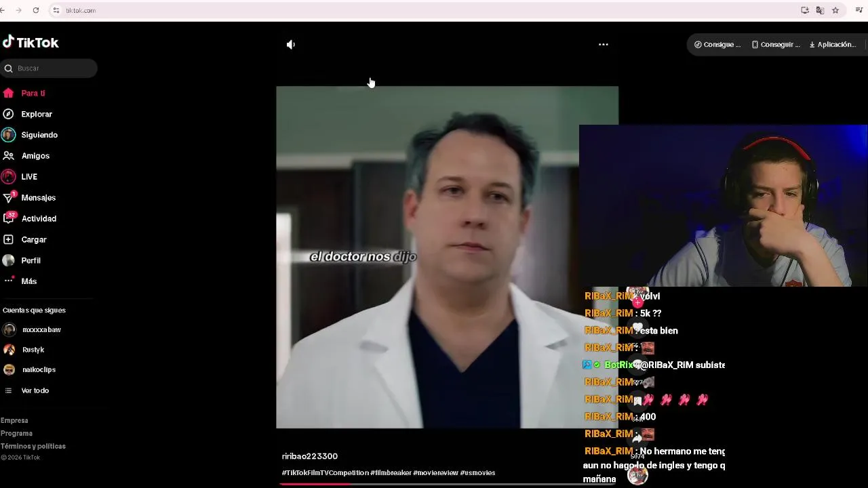Image resolution: width=868 pixels, height=488 pixels.
Task: Open the Para ti feed
Action: click(x=33, y=94)
